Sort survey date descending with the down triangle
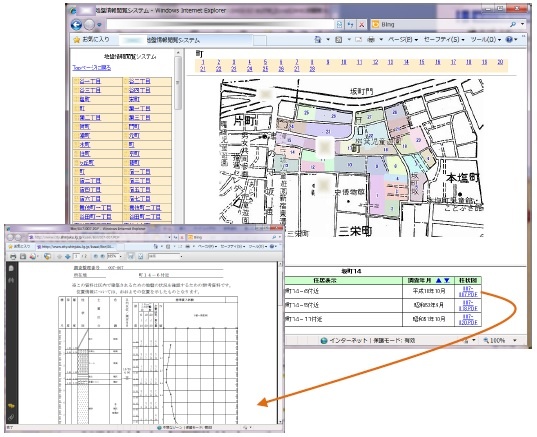537x437 pixels. coord(447,280)
